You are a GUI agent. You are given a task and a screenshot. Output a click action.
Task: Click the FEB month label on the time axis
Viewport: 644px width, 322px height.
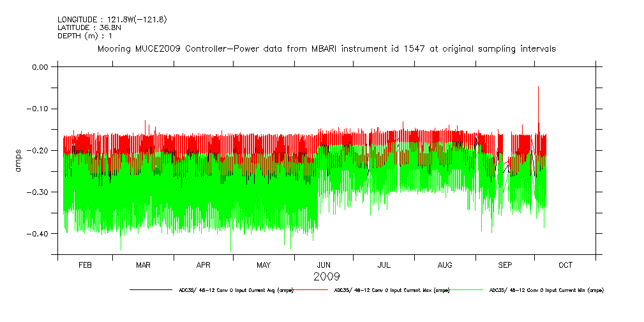tap(85, 264)
